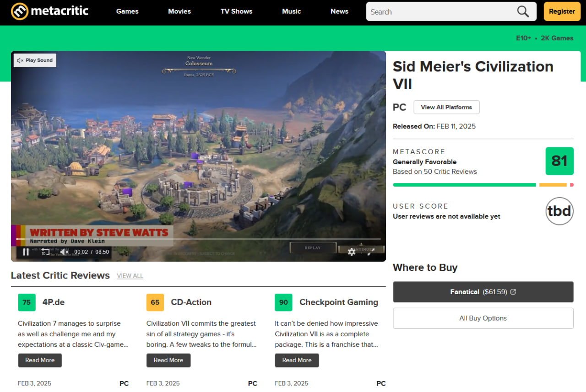The image size is (586, 392).
Task: Click the 75 score badge for 4P.de
Action: pos(27,302)
